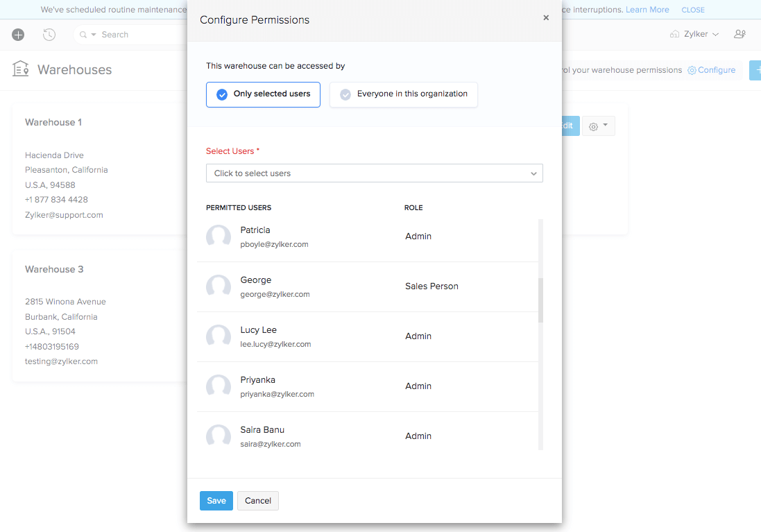Open the recent history clock icon

(x=49, y=34)
